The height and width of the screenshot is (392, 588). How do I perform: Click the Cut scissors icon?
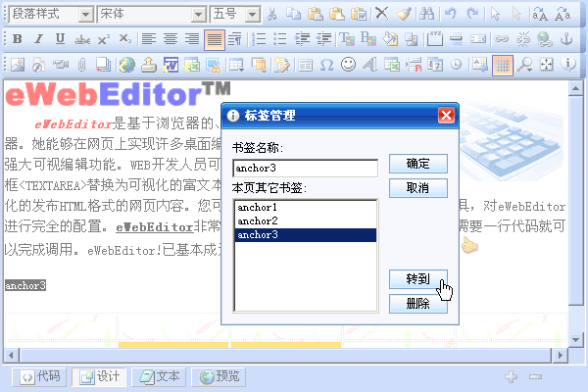[x=271, y=15]
